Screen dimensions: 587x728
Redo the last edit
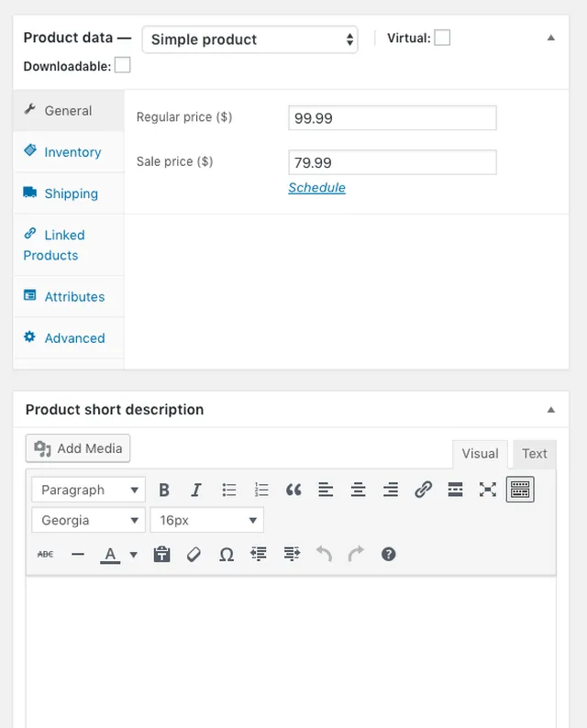coord(356,554)
